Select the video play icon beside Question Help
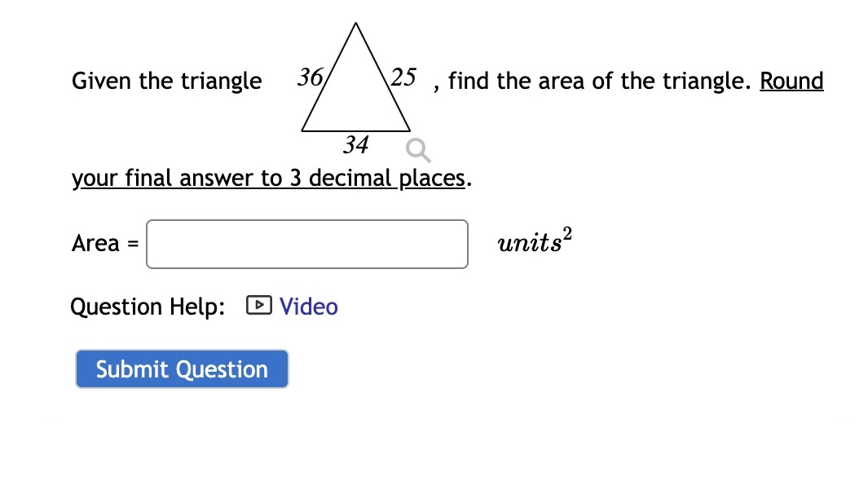The image size is (868, 481). tap(258, 305)
